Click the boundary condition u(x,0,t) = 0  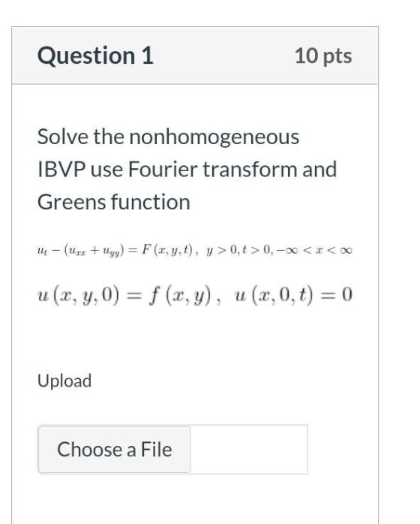click(293, 295)
